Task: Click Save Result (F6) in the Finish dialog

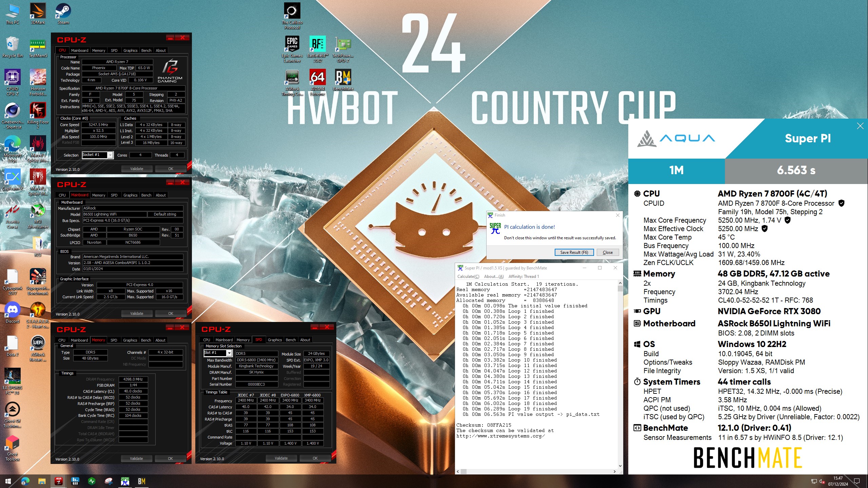Action: 574,252
